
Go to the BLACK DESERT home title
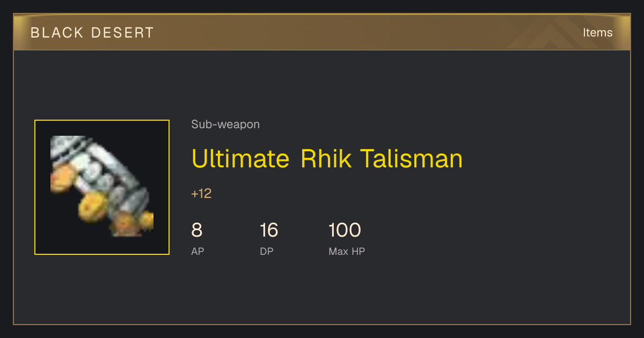[x=92, y=33]
